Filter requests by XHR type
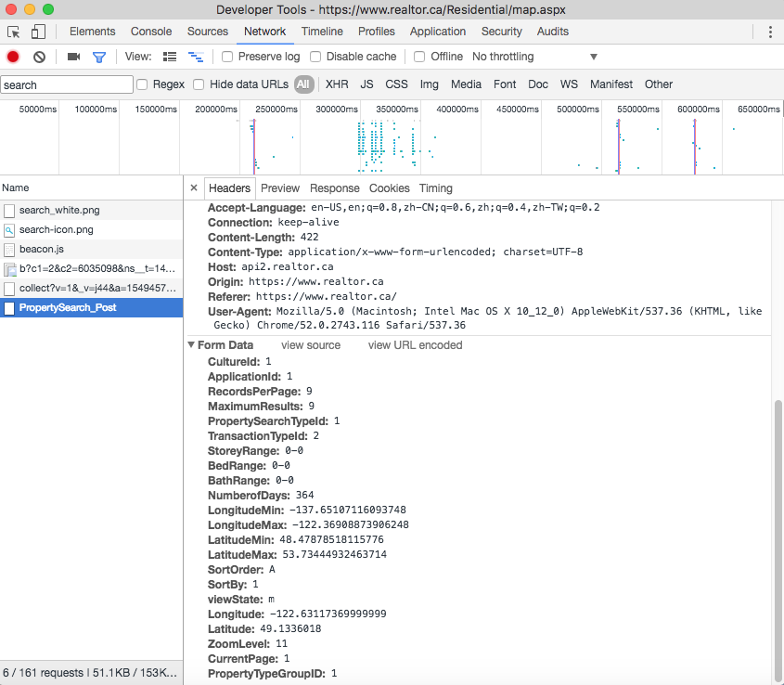The image size is (784, 685). pyautogui.click(x=337, y=84)
